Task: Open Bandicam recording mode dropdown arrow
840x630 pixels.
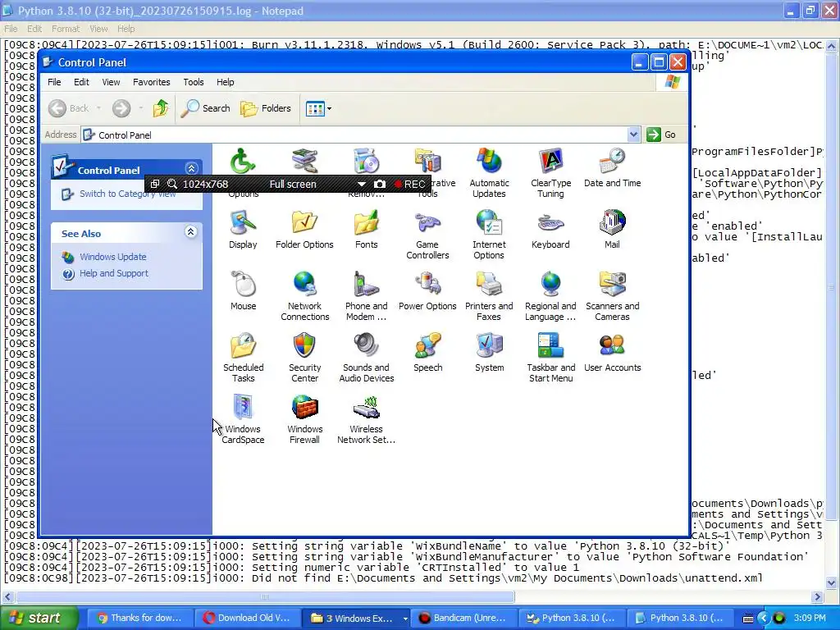Action: pos(362,185)
